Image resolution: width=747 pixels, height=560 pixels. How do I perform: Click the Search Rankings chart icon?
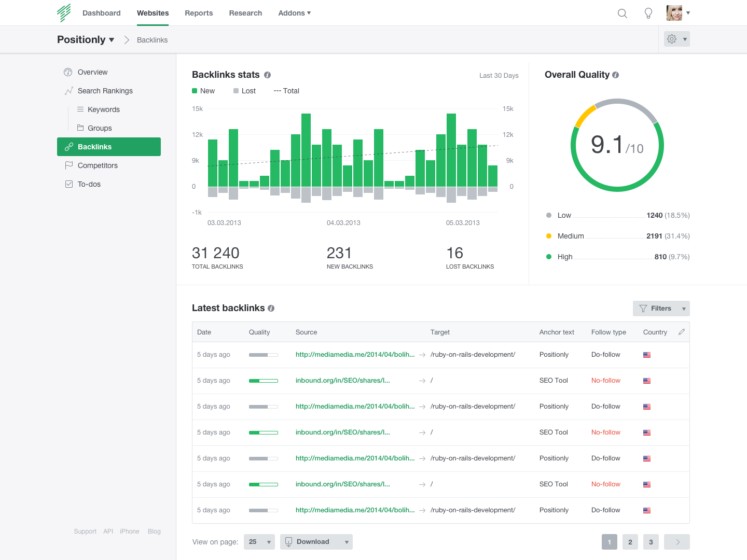click(x=68, y=91)
